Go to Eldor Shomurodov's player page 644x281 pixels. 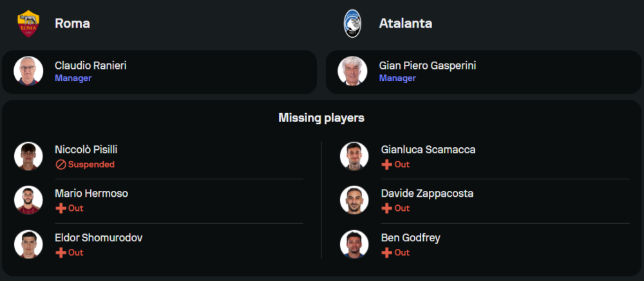pyautogui.click(x=99, y=238)
